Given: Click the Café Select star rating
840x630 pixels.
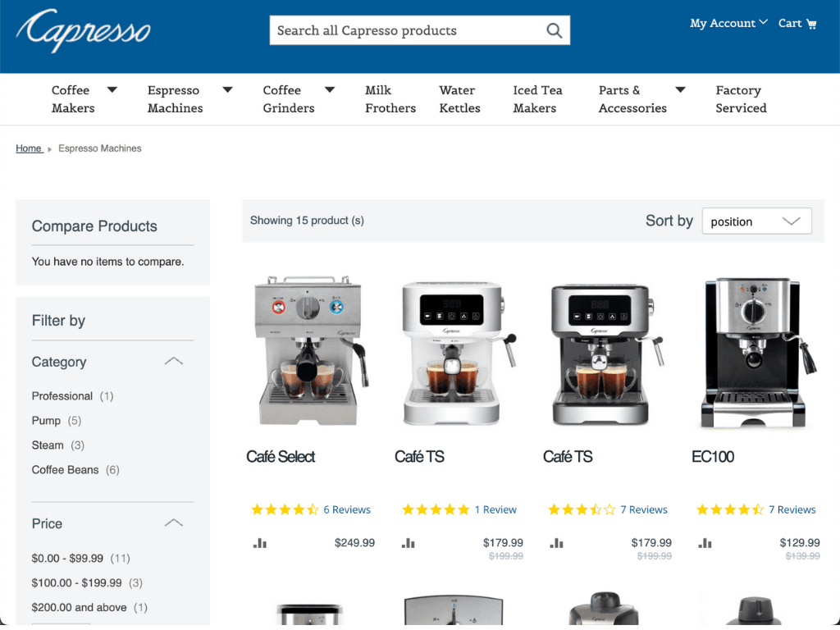Looking at the screenshot, I should click(285, 509).
